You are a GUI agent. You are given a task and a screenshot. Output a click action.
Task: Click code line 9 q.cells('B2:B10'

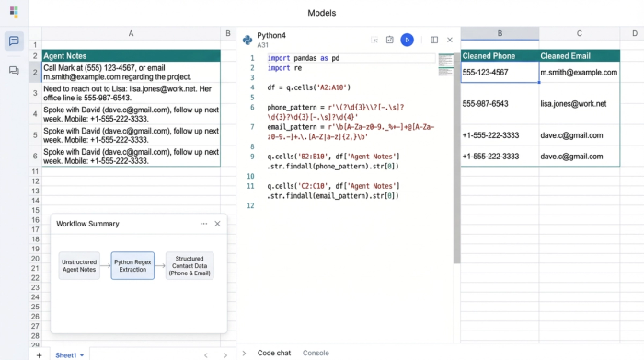[333, 161]
